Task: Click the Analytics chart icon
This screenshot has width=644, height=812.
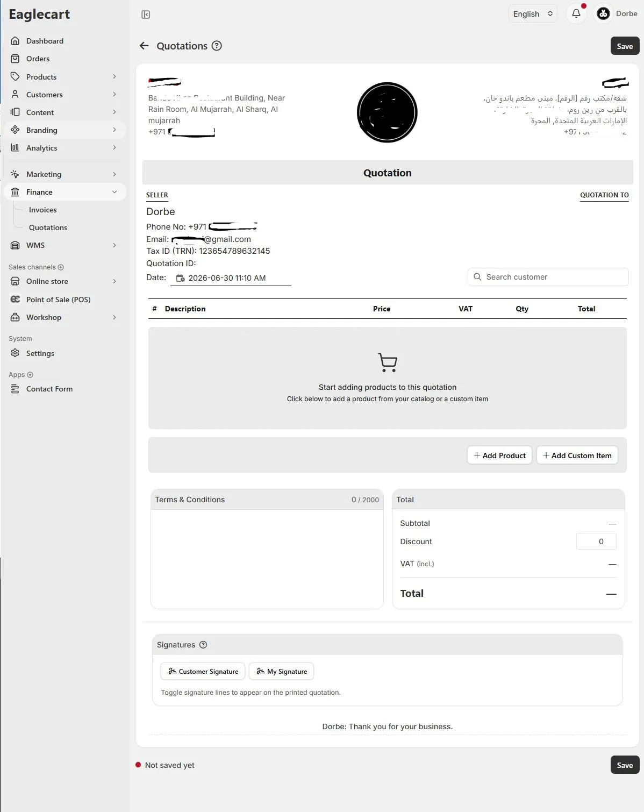Action: [15, 147]
